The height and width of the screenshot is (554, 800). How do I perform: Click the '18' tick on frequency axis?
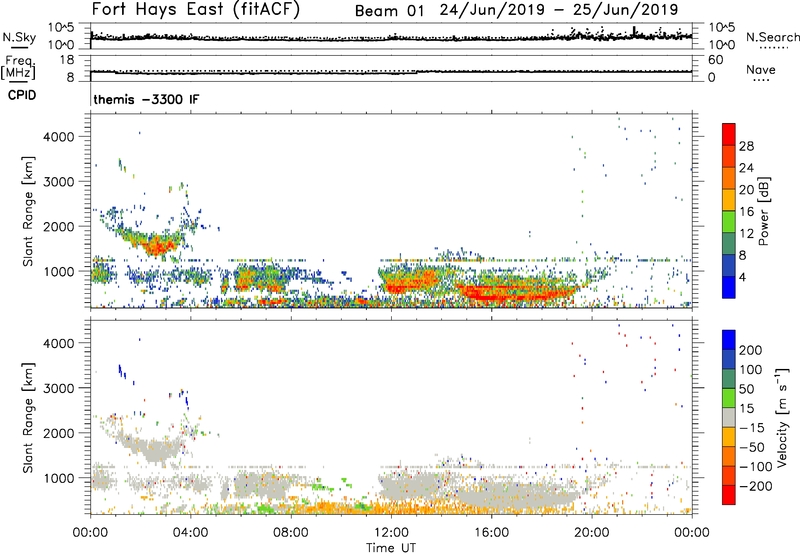67,60
